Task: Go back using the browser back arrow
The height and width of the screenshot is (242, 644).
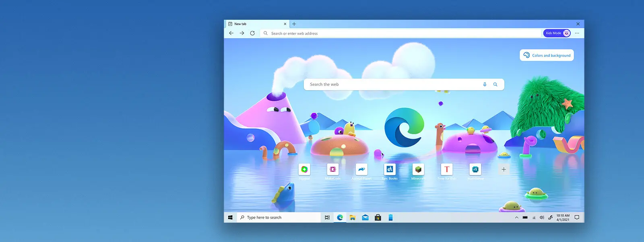Action: tap(231, 33)
